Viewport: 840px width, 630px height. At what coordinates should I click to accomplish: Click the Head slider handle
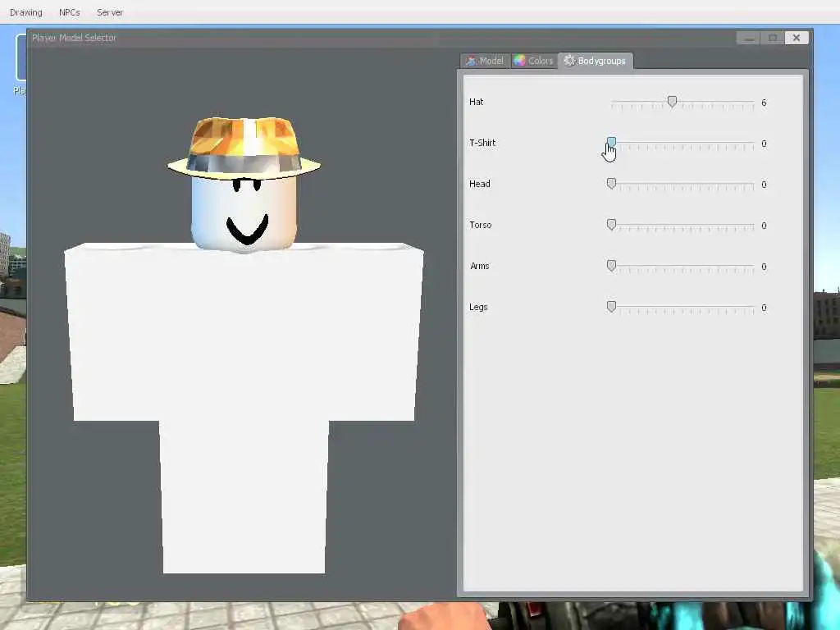coord(611,183)
